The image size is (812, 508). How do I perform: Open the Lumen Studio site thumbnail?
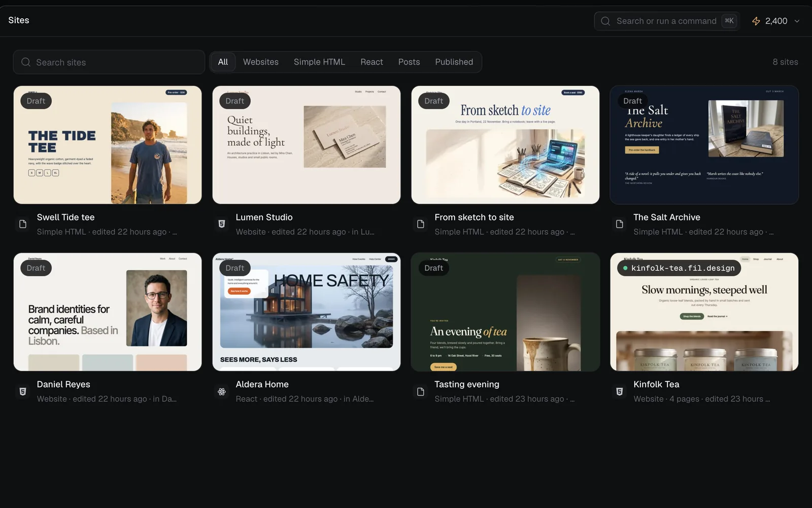tap(307, 145)
